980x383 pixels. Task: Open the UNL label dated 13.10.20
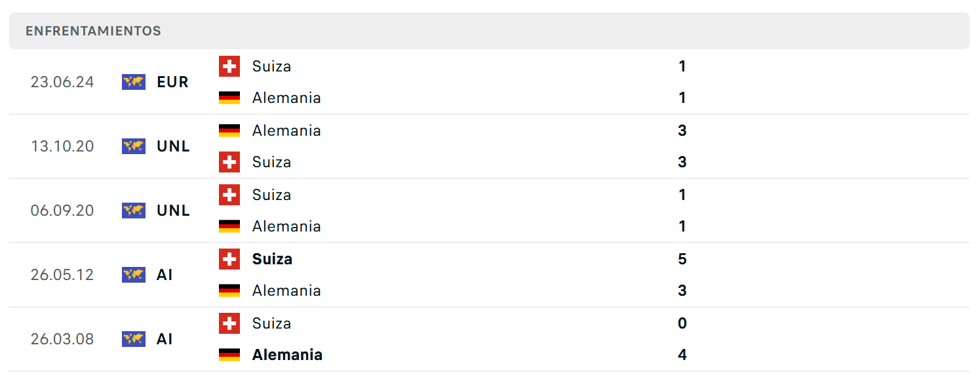click(174, 146)
